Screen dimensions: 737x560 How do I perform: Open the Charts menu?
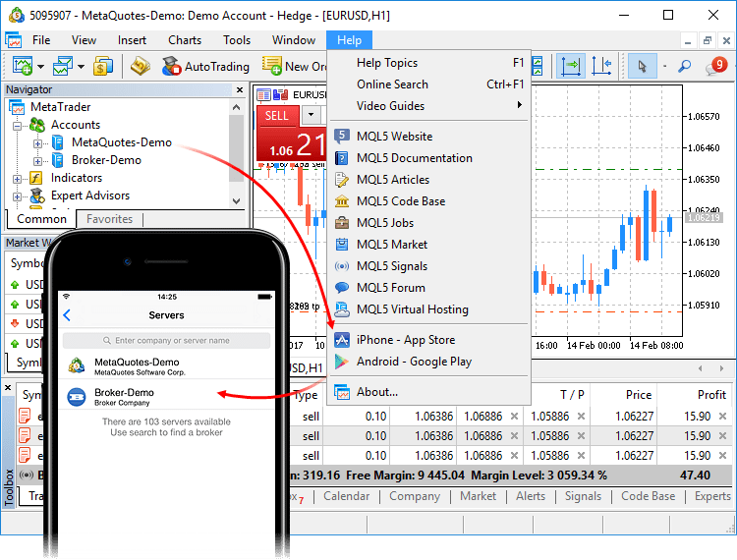[x=185, y=40]
